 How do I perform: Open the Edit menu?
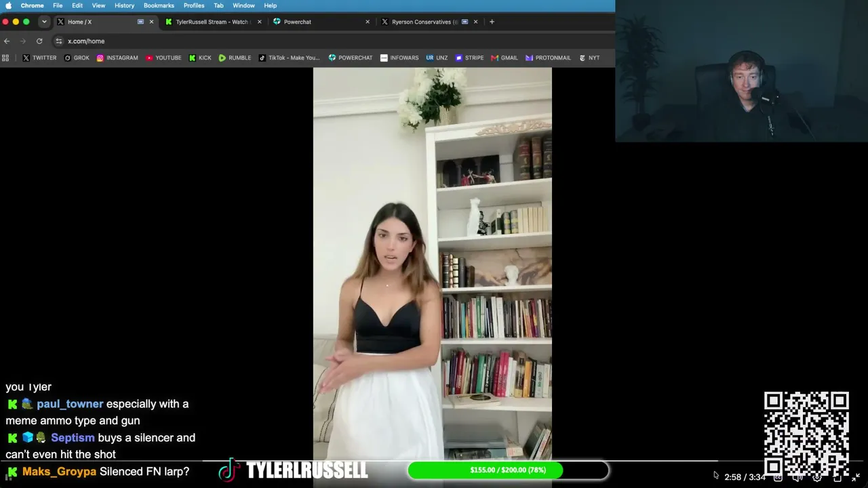pyautogui.click(x=77, y=5)
